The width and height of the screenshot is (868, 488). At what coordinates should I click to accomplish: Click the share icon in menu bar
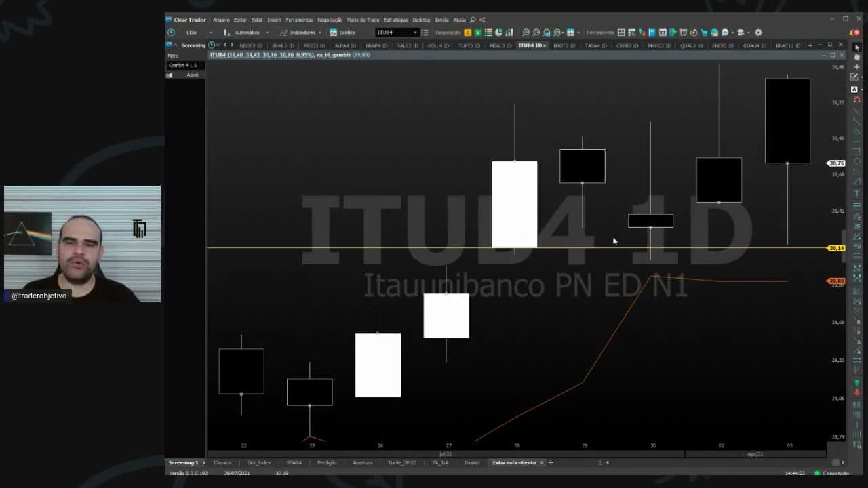pyautogui.click(x=482, y=20)
